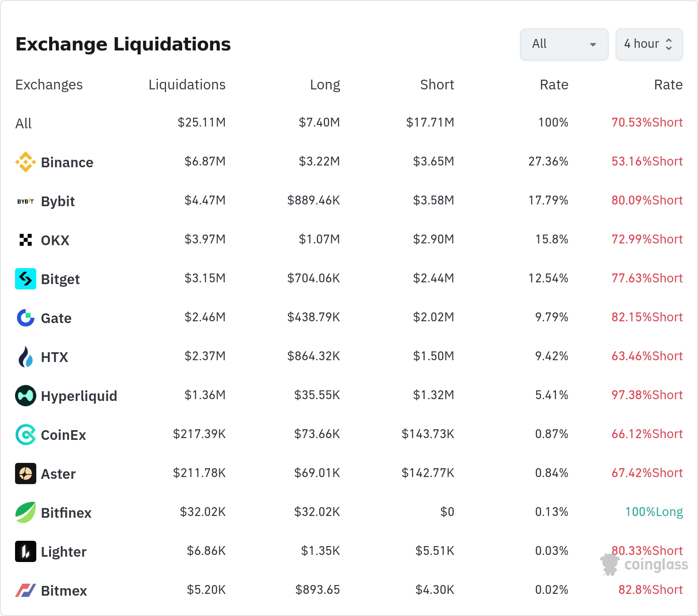This screenshot has width=698, height=616.
Task: Click the Lighter logo icon
Action: tap(26, 551)
